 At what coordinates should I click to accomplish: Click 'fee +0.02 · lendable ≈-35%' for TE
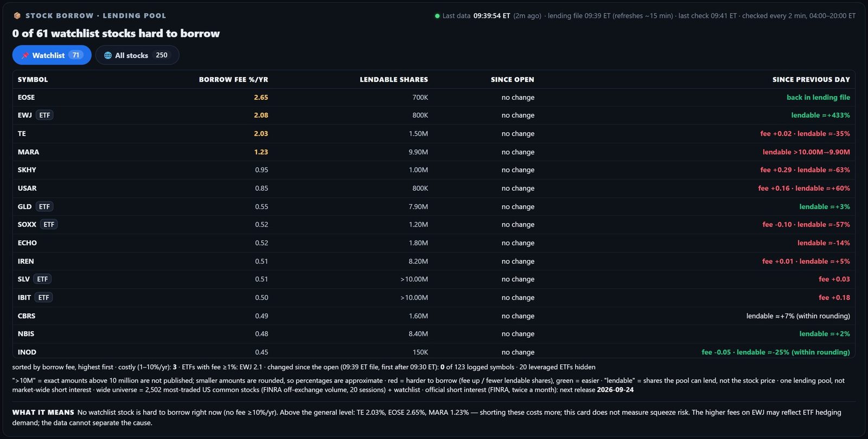point(805,134)
